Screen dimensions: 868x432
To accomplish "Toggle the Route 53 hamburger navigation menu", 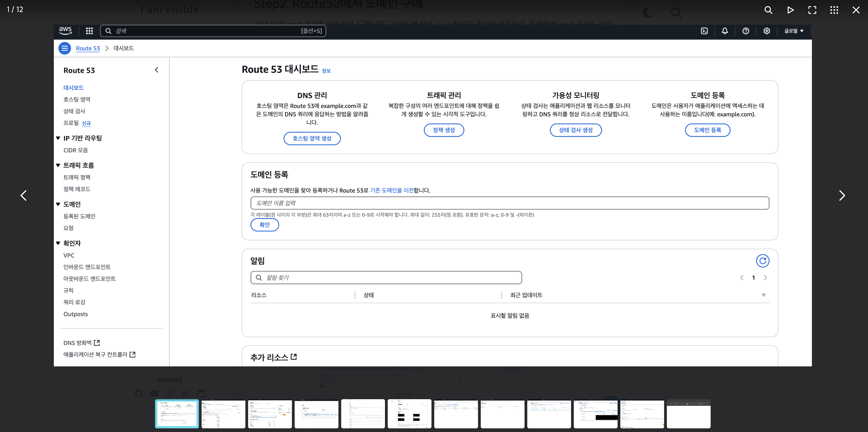I will tap(65, 48).
